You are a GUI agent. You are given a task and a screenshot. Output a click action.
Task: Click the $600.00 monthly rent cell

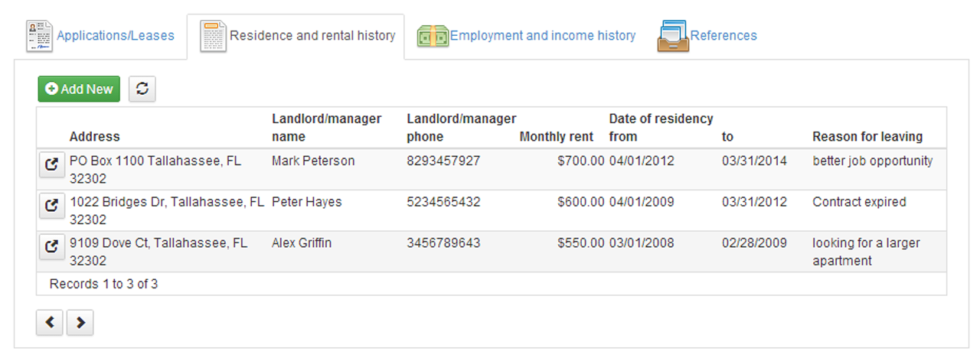pos(580,203)
